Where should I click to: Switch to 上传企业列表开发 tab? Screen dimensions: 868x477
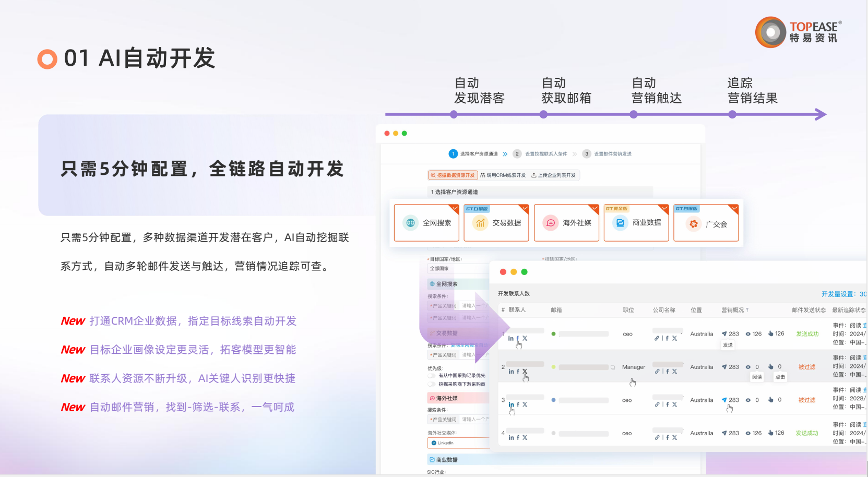553,175
